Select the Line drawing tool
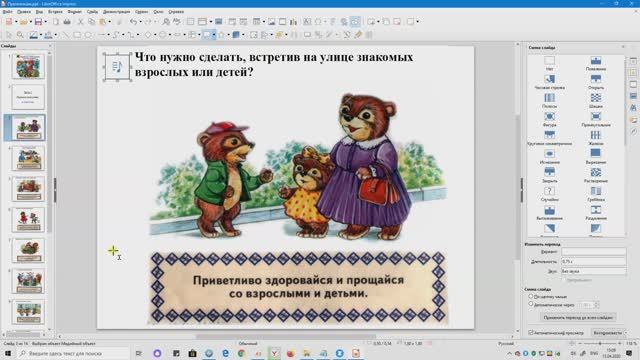 point(65,35)
